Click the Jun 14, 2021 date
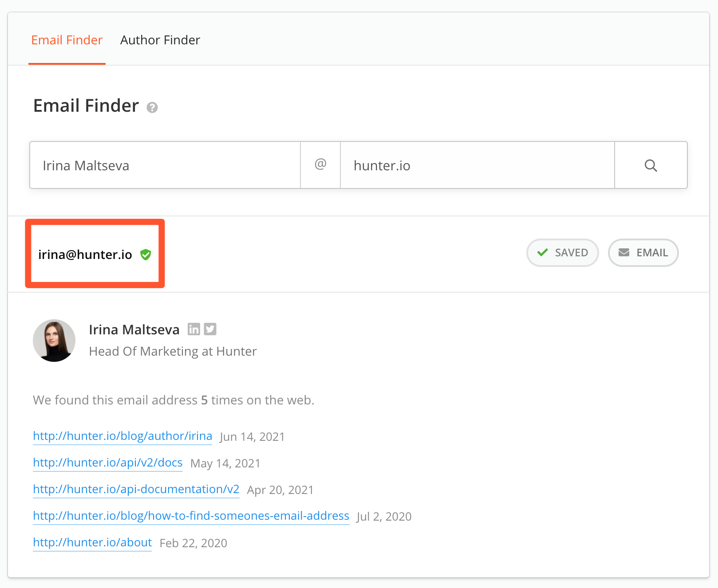The image size is (718, 588). click(x=252, y=437)
